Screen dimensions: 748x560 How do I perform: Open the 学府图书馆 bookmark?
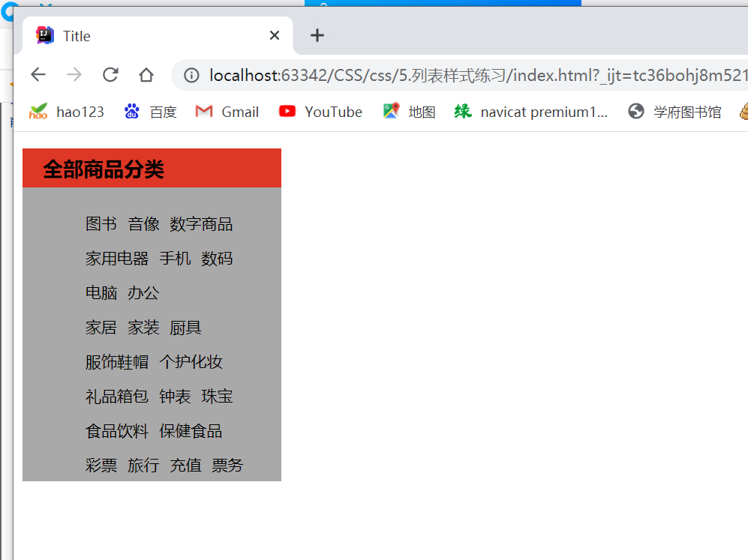(x=674, y=112)
